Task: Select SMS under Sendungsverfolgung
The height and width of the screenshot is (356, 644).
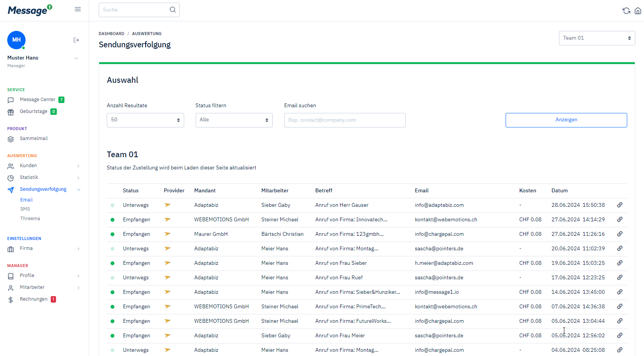Action: click(25, 209)
